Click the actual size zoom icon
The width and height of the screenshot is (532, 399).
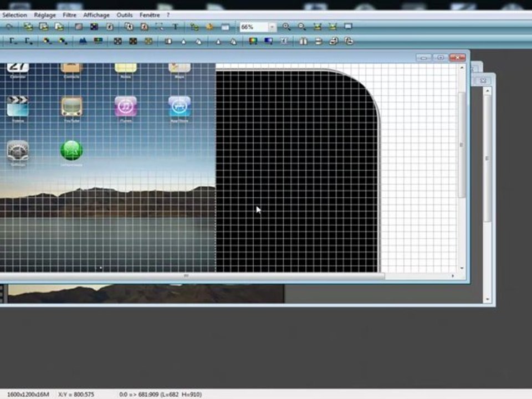pyautogui.click(x=318, y=27)
